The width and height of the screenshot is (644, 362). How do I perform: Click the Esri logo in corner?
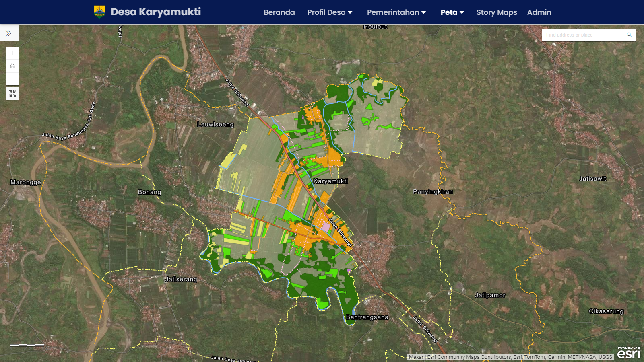629,353
